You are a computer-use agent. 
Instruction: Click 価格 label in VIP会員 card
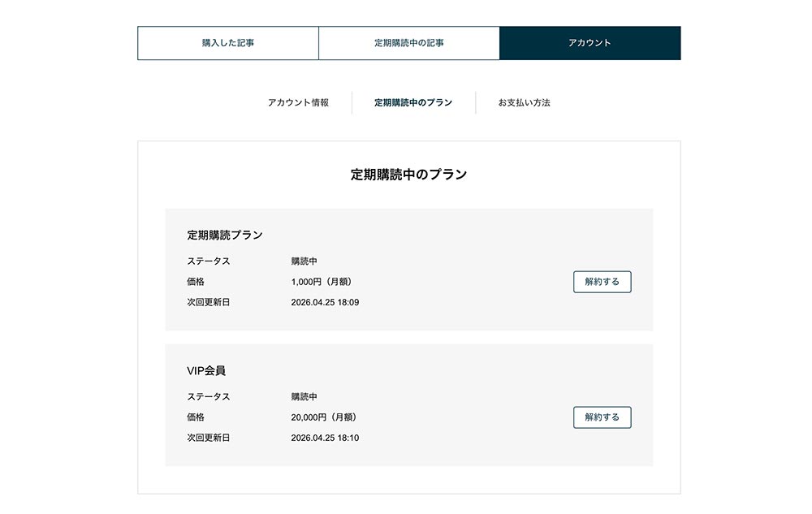(x=196, y=417)
